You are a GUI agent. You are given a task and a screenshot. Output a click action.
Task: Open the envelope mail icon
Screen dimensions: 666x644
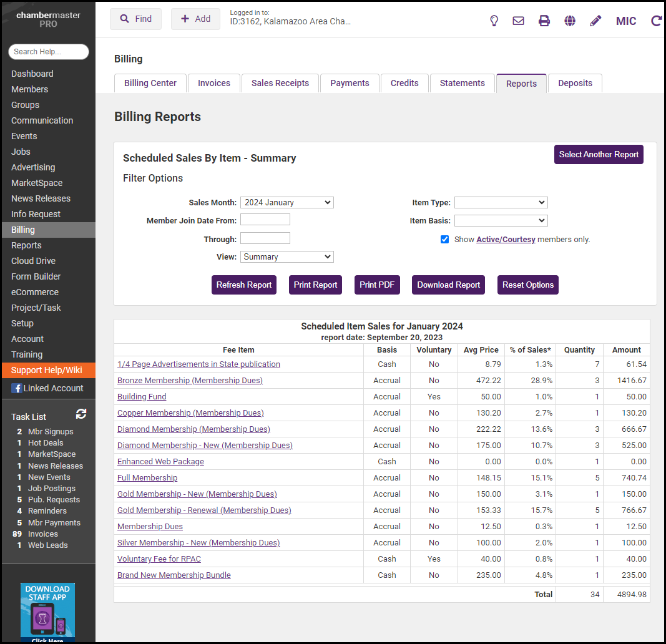518,21
